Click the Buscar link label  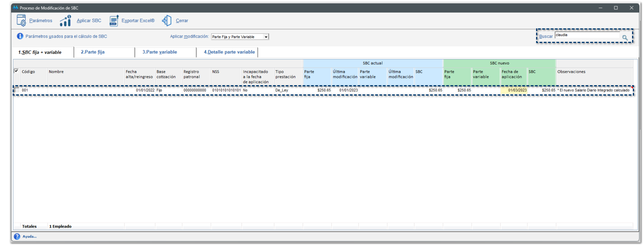(x=546, y=36)
